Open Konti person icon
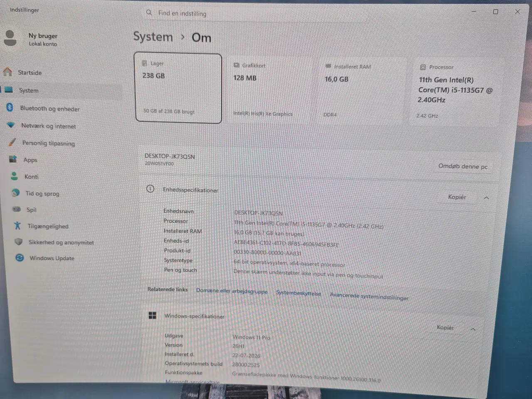The width and height of the screenshot is (532, 399). coord(14,176)
